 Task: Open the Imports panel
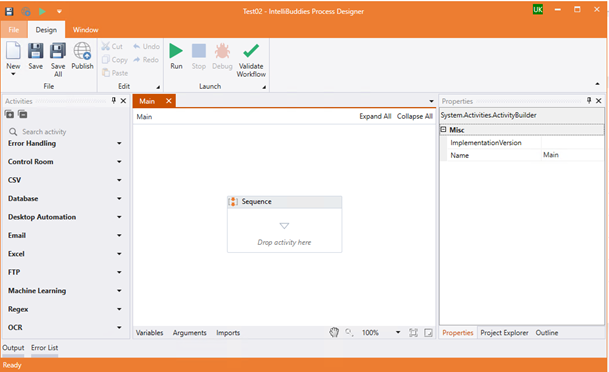point(228,333)
